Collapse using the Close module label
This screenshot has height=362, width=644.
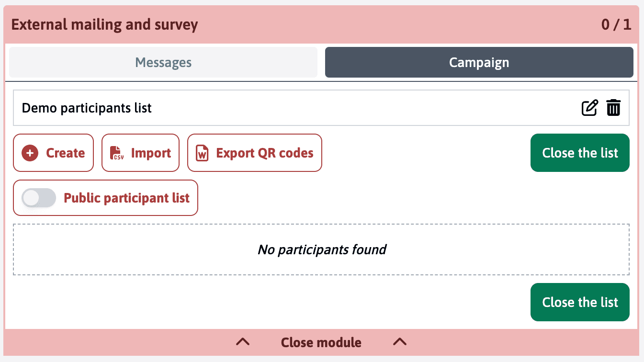321,342
